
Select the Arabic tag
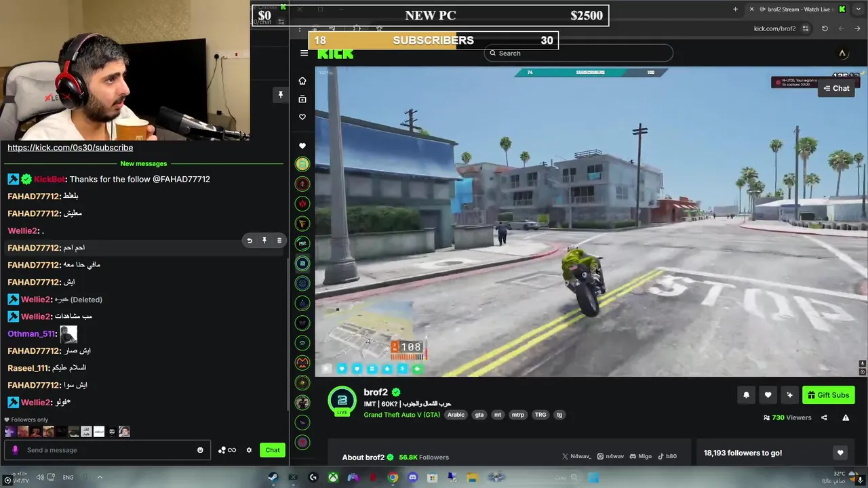tap(456, 415)
